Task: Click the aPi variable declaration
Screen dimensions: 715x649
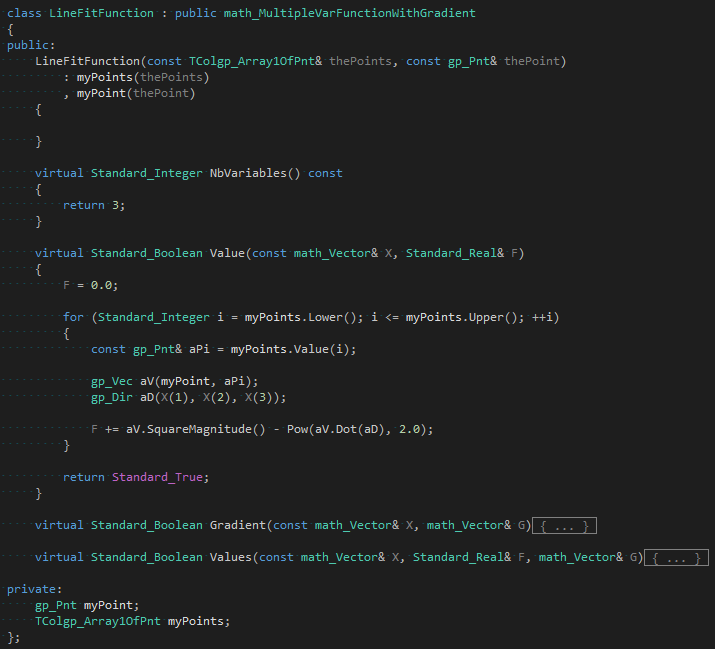Action: (199, 349)
